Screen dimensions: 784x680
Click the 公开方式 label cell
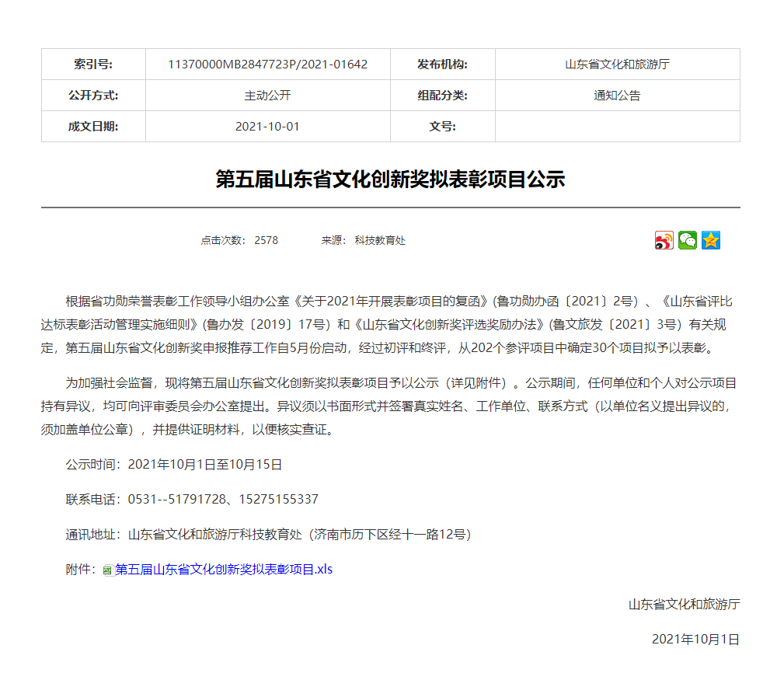click(x=93, y=96)
